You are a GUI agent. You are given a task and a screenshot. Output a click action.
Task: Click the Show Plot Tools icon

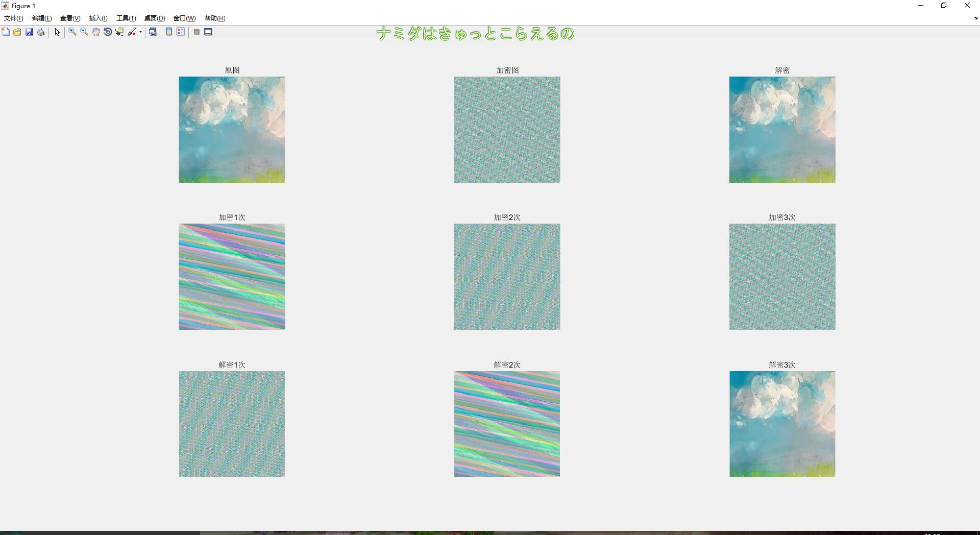point(208,32)
